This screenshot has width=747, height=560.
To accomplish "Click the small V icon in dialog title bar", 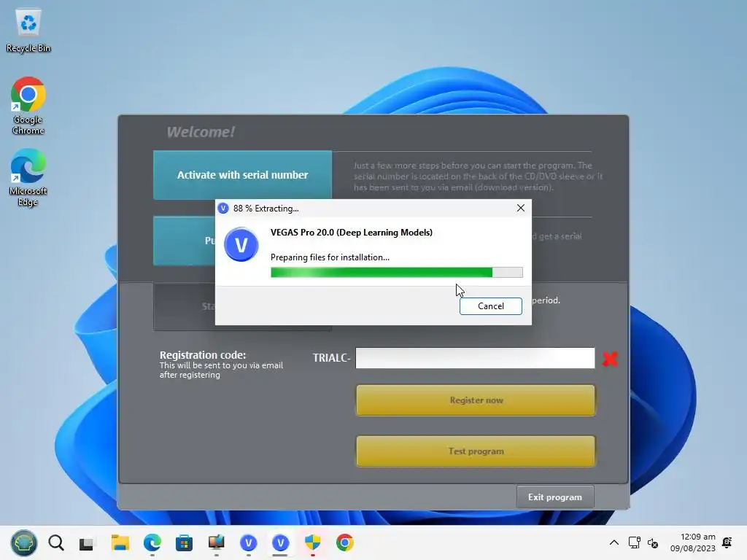I will pyautogui.click(x=223, y=209).
